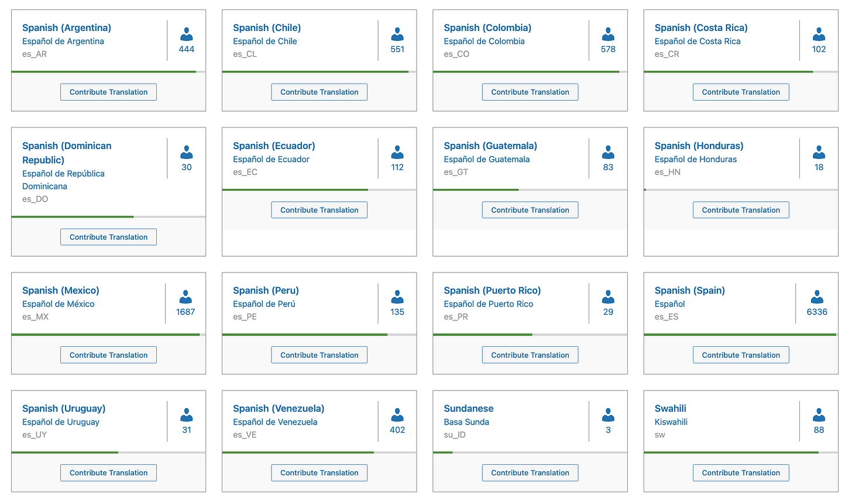Image resolution: width=852 pixels, height=504 pixels.
Task: Click the 1687 contributor count
Action: (185, 312)
